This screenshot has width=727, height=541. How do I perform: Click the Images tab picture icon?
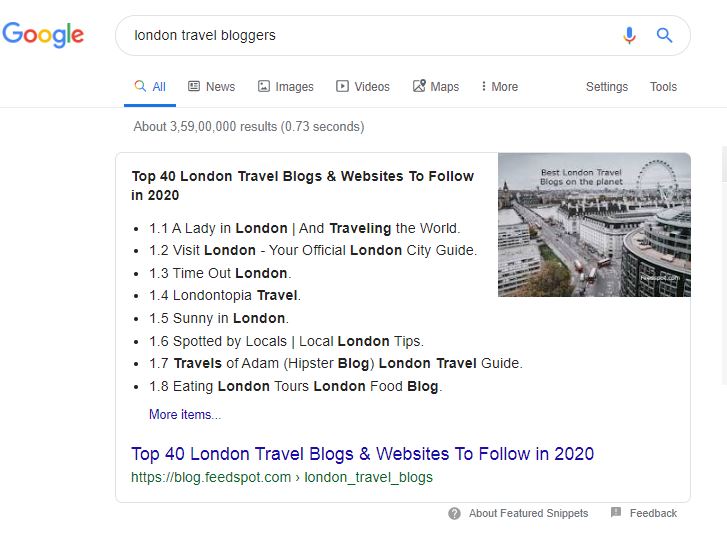(x=264, y=86)
